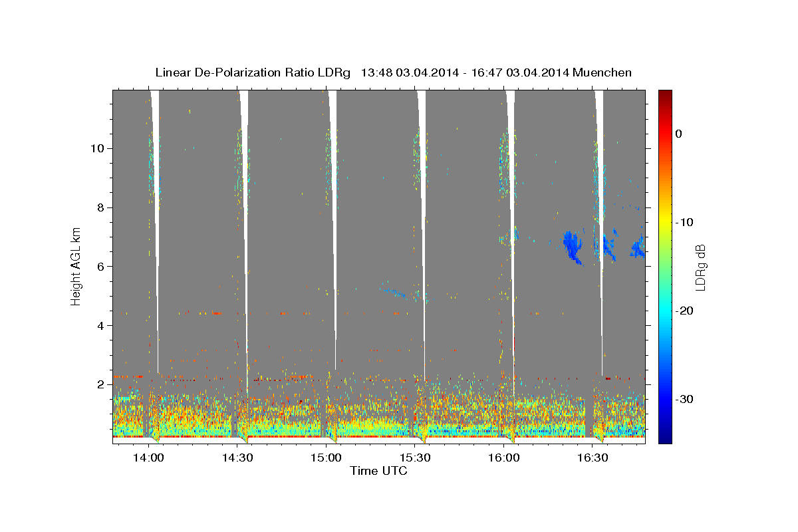Click the 'Height AGL km' axis label
This screenshot has height=532, width=798.
76,266
